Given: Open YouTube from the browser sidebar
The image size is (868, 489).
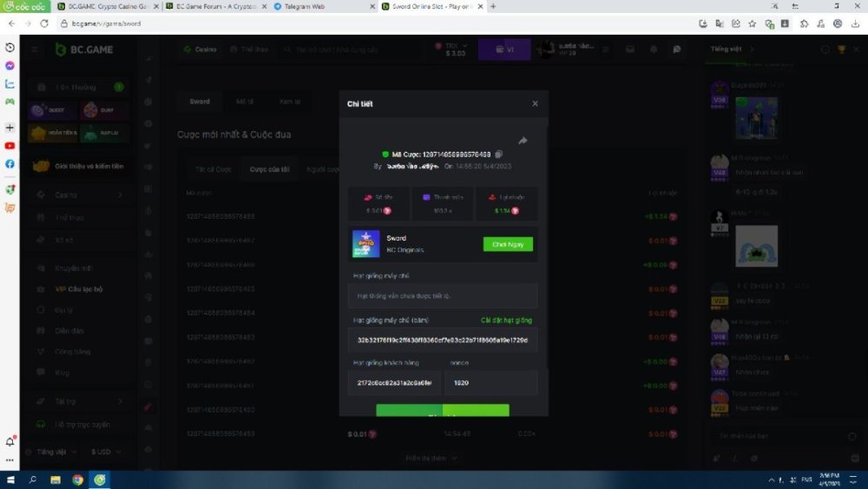Looking at the screenshot, I should (10, 146).
